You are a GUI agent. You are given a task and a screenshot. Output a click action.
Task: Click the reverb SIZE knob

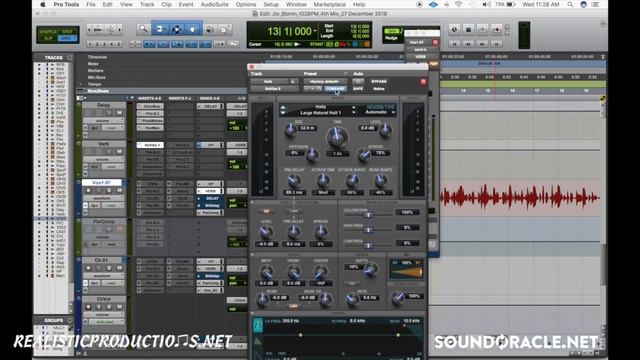tap(290, 130)
